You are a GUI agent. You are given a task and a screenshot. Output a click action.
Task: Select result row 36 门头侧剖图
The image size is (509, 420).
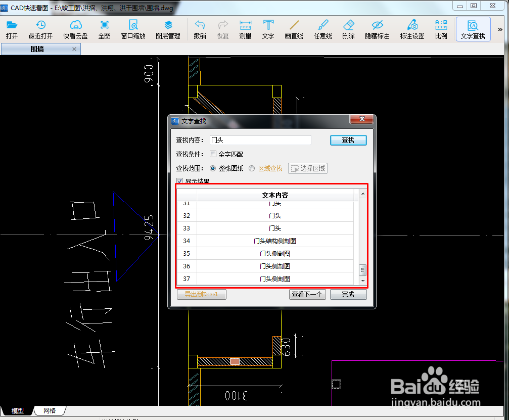(x=265, y=266)
